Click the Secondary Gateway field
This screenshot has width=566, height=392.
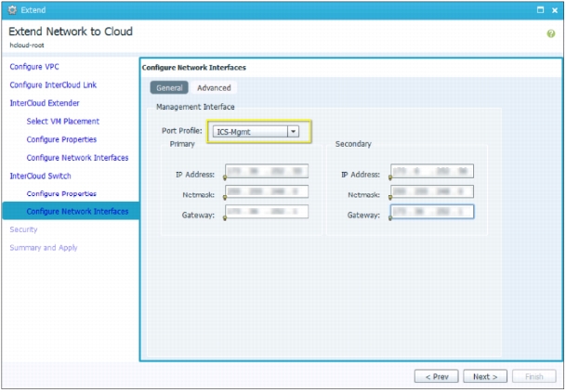(x=432, y=212)
